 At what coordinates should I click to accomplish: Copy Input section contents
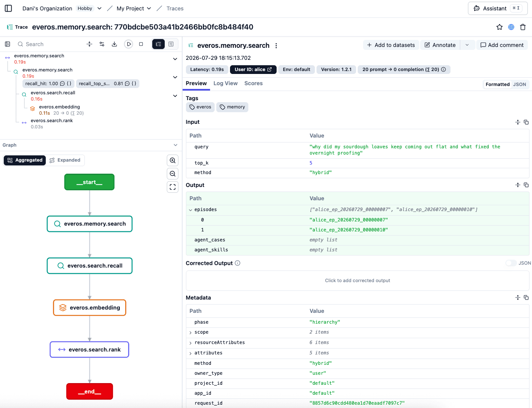526,122
